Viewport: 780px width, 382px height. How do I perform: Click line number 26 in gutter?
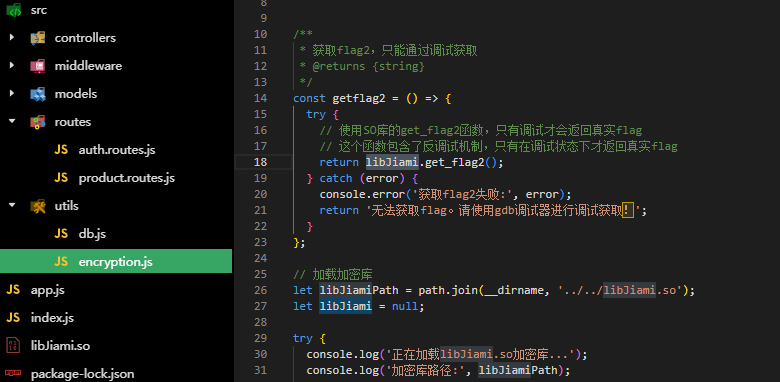[260, 290]
